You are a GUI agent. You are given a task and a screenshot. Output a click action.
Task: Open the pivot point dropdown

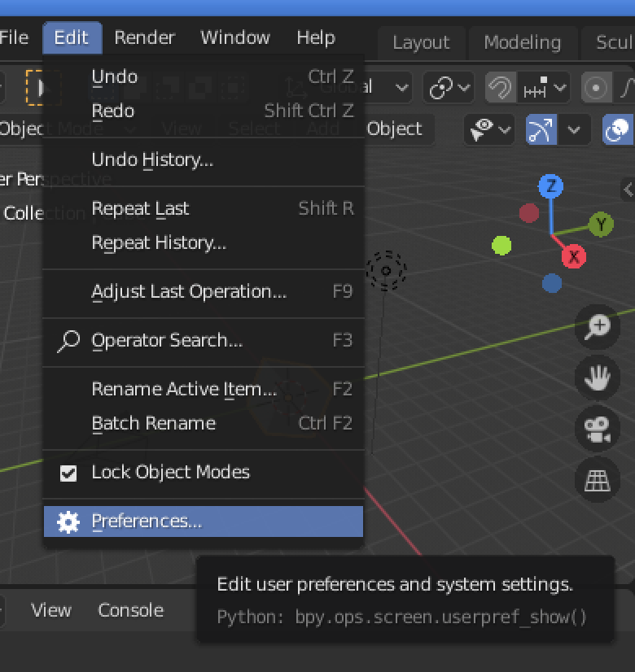(x=449, y=87)
